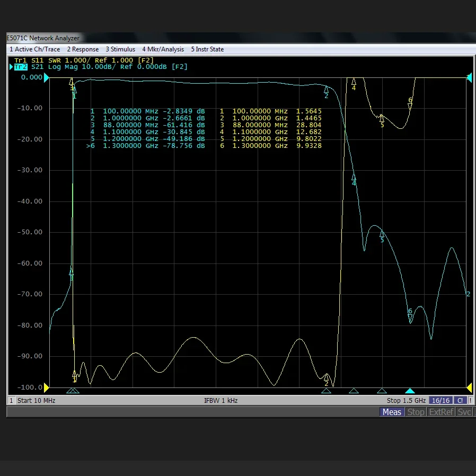Open the Instr State menu
The image size is (476, 476).
pyautogui.click(x=207, y=49)
